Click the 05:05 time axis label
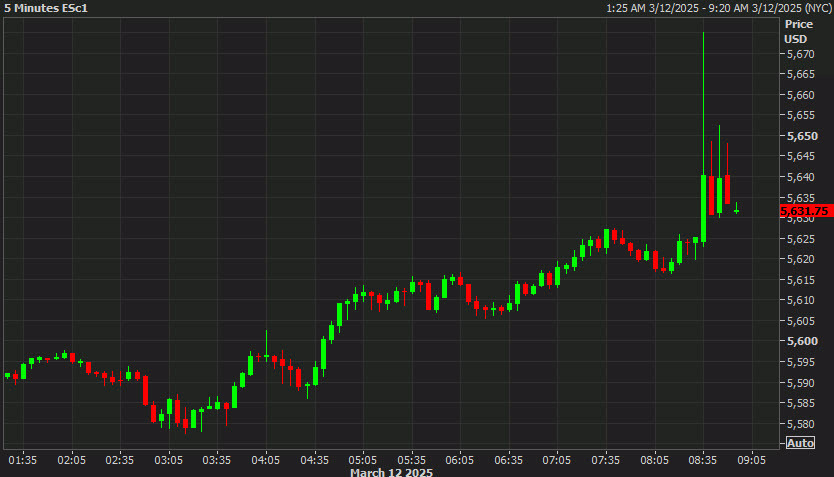 pyautogui.click(x=363, y=460)
